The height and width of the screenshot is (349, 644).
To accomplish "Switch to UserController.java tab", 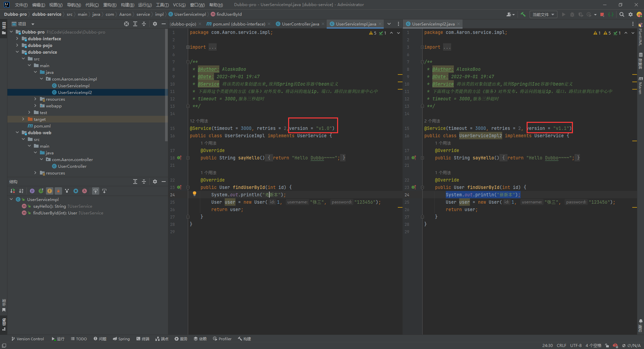I will click(x=300, y=24).
